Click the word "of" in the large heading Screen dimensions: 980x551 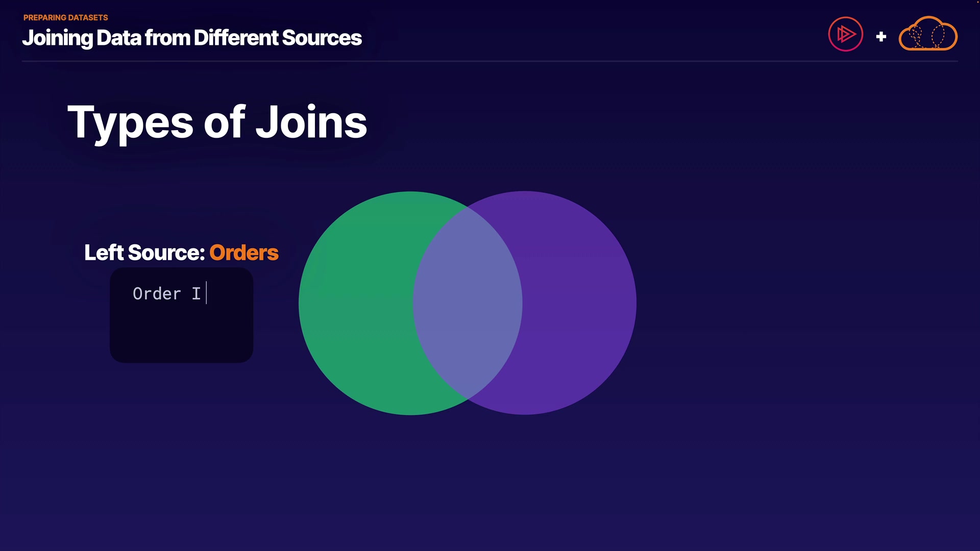[225, 122]
